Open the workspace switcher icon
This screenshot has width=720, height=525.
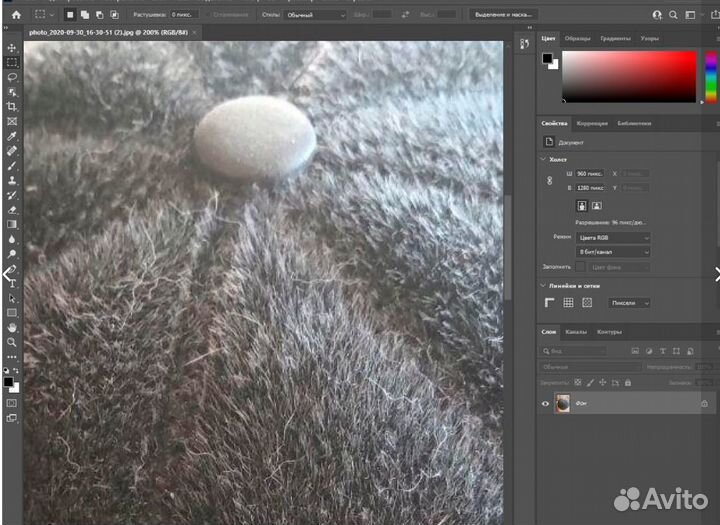pos(690,15)
